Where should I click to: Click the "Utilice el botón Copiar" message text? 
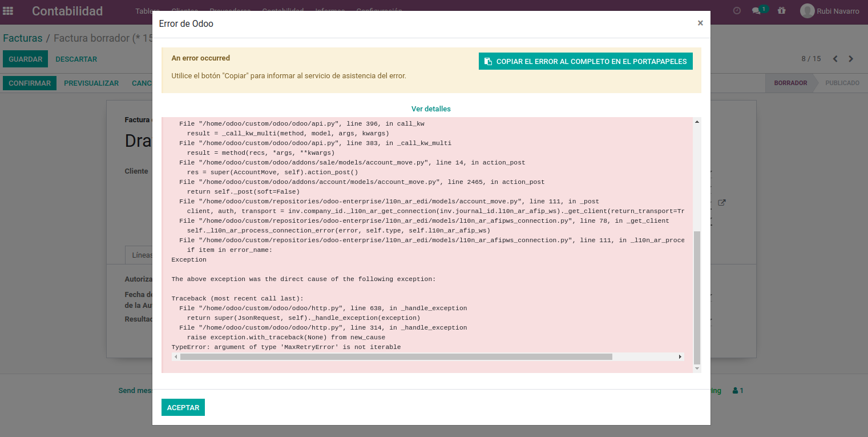(x=289, y=75)
